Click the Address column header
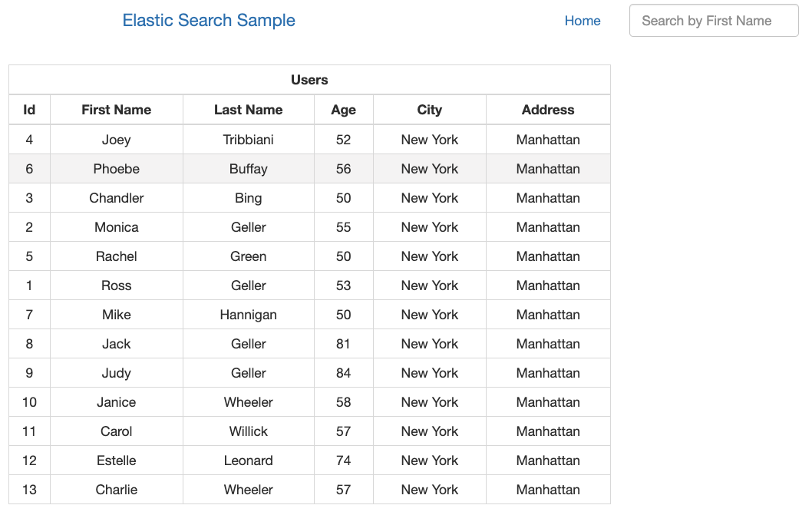 547,110
